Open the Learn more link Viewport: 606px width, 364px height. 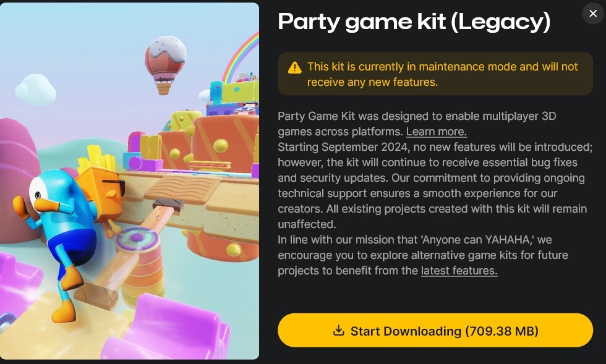tap(437, 132)
